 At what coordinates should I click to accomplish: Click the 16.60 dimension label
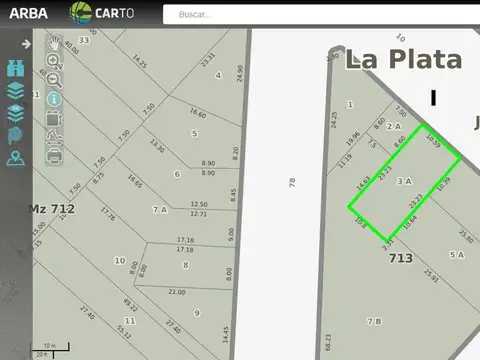(198, 113)
